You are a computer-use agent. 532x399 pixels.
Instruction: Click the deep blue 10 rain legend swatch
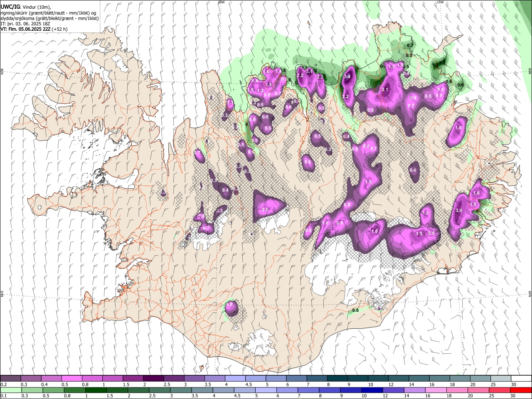pyautogui.click(x=372, y=390)
